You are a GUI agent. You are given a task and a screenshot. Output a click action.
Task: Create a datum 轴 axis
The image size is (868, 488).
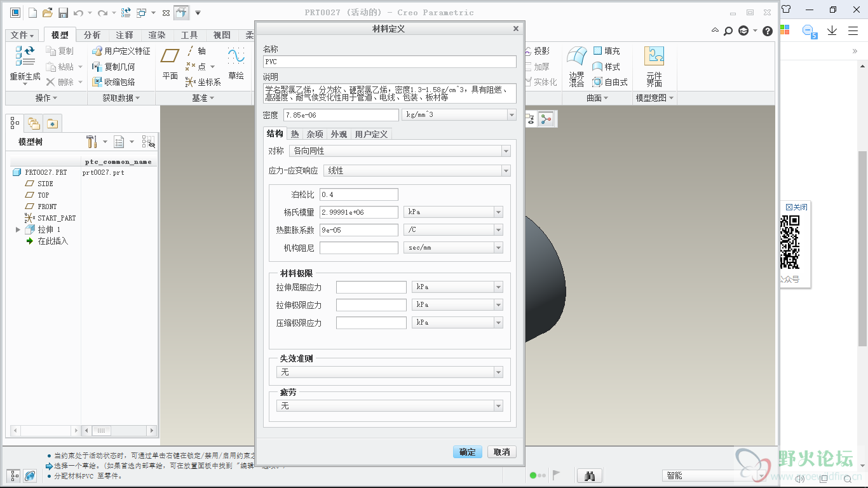coord(196,51)
